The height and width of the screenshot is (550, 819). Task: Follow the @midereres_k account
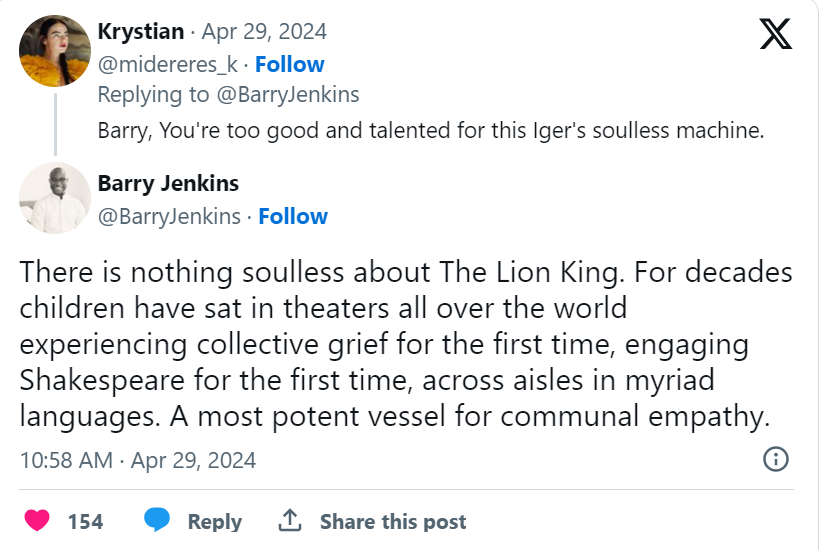point(290,64)
